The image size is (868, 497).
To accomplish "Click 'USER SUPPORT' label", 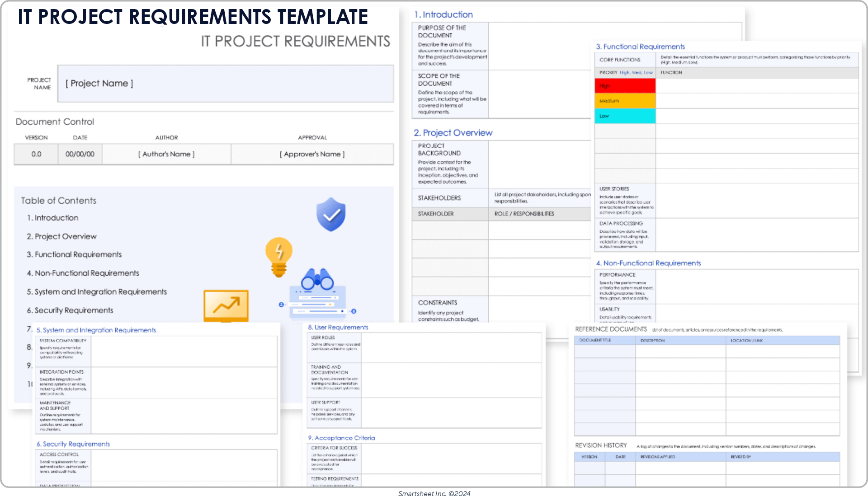I will (325, 402).
